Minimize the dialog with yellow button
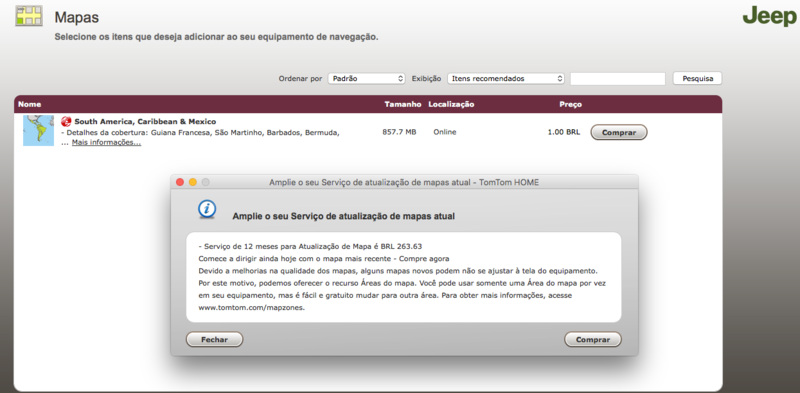The image size is (800, 393). coord(193,182)
